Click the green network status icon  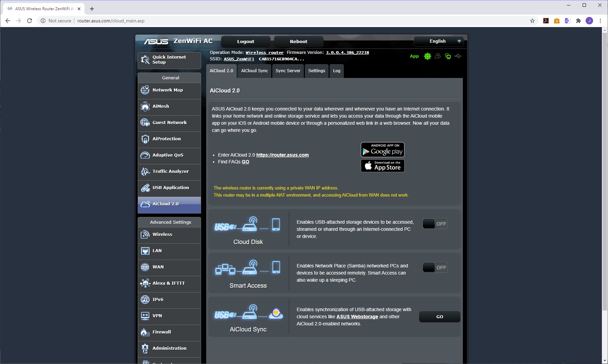pos(448,56)
